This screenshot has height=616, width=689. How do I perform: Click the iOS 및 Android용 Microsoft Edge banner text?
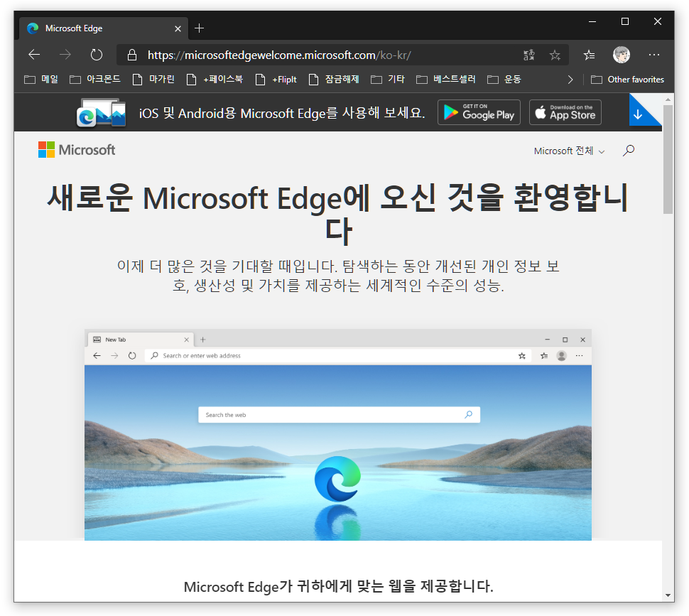[282, 113]
